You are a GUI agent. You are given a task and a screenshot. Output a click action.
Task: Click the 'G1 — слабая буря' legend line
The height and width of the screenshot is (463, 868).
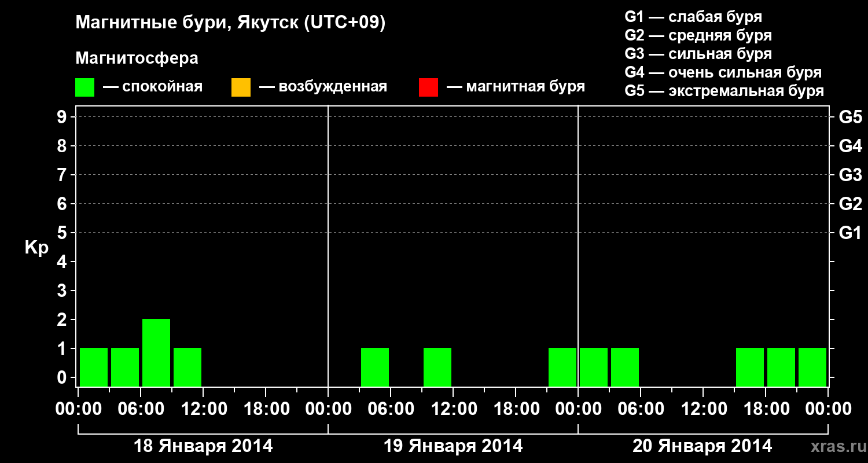click(693, 17)
